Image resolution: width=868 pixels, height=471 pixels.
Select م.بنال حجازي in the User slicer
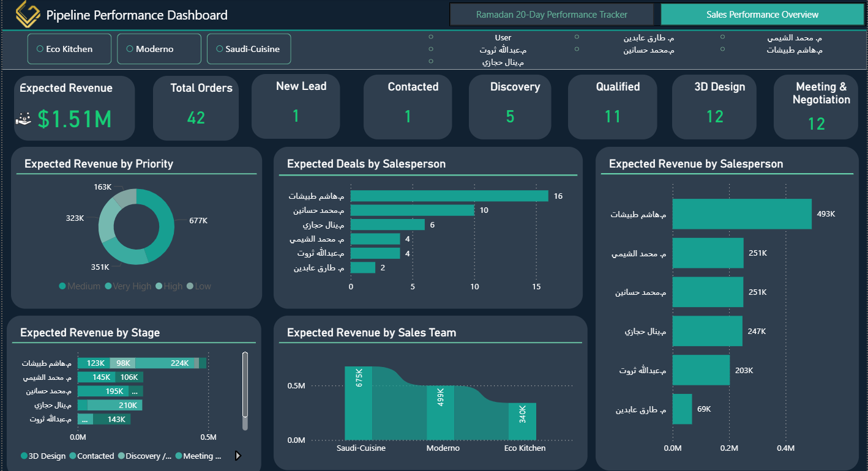[432, 60]
